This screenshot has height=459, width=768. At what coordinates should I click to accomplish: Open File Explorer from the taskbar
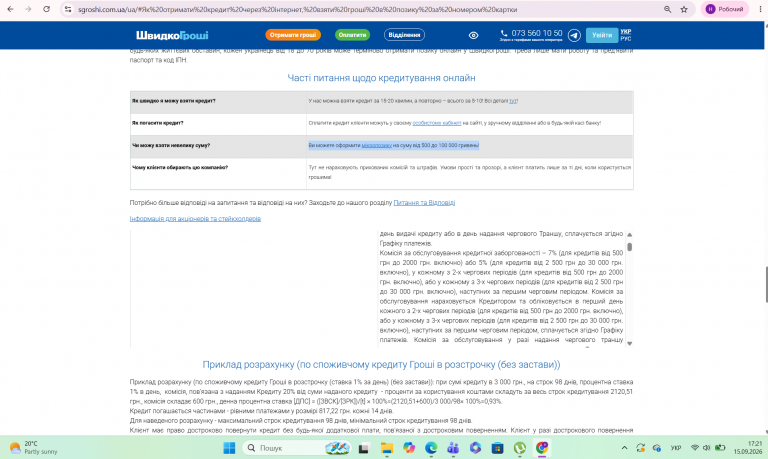(x=386, y=448)
